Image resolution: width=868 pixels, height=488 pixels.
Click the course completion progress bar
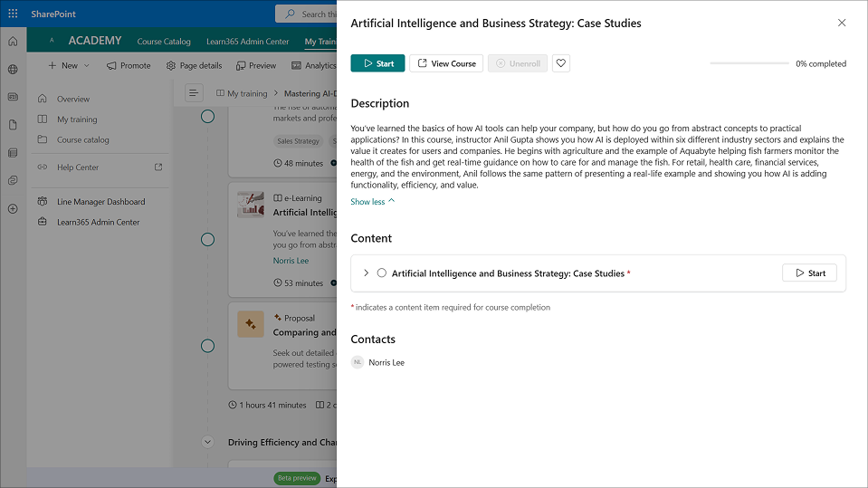pyautogui.click(x=749, y=63)
